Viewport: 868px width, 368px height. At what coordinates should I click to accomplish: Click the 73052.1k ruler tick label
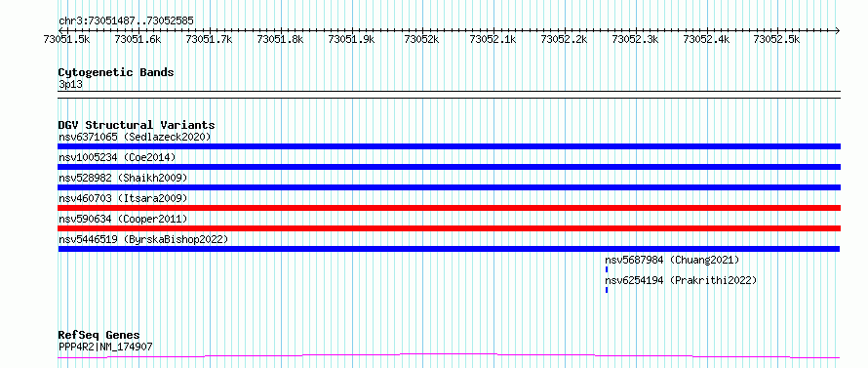[x=493, y=39]
